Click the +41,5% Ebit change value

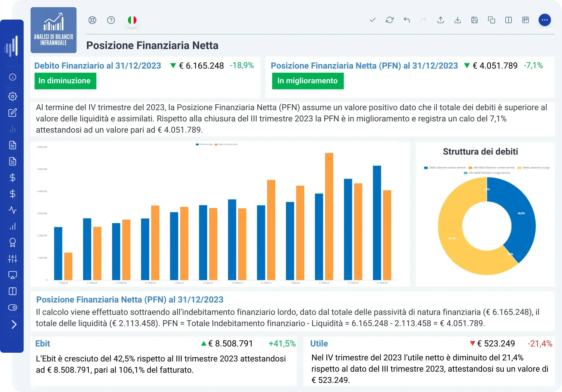point(282,344)
